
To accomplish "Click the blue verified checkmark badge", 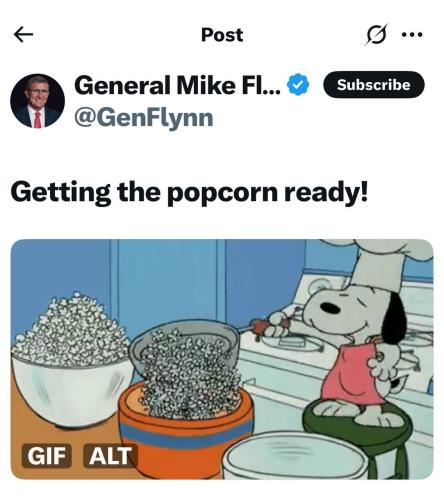I will [298, 85].
